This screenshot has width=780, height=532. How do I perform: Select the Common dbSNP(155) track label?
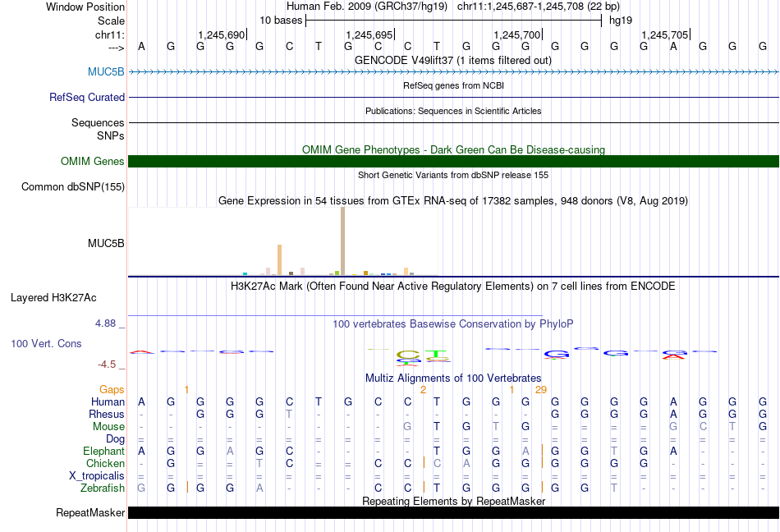[72, 186]
